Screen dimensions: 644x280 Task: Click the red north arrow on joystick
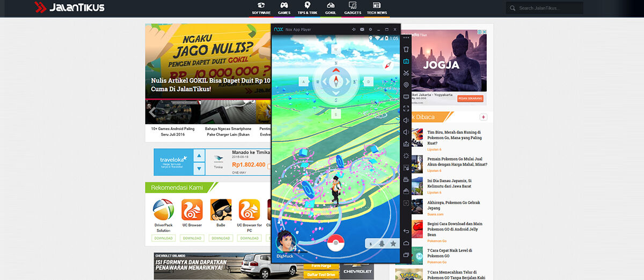(336, 70)
